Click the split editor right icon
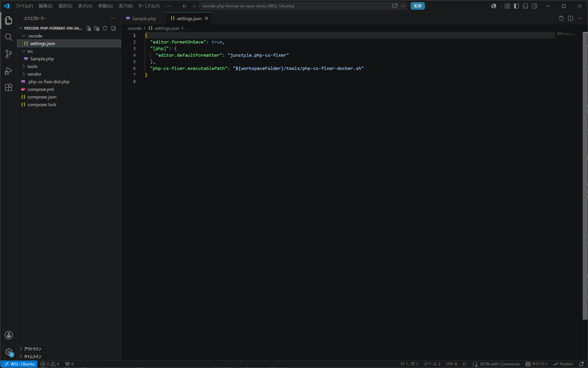This screenshot has width=588, height=368. click(x=570, y=19)
